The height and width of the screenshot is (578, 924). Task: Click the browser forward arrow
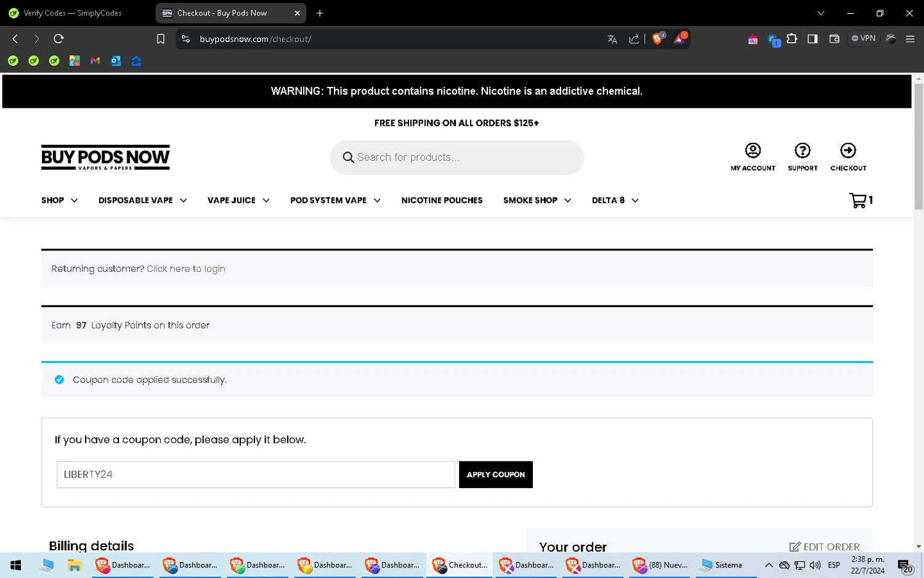(x=36, y=39)
